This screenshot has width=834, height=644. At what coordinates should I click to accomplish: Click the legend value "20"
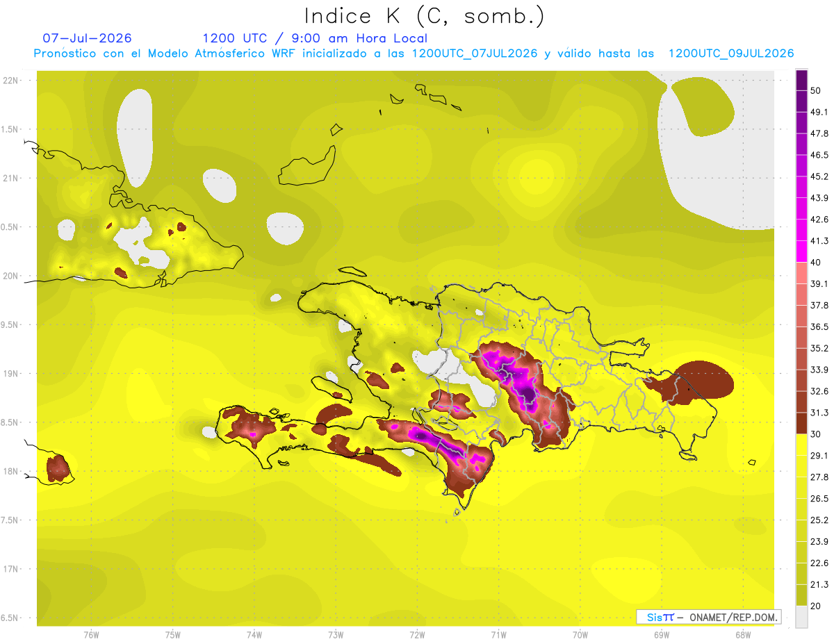[817, 606]
